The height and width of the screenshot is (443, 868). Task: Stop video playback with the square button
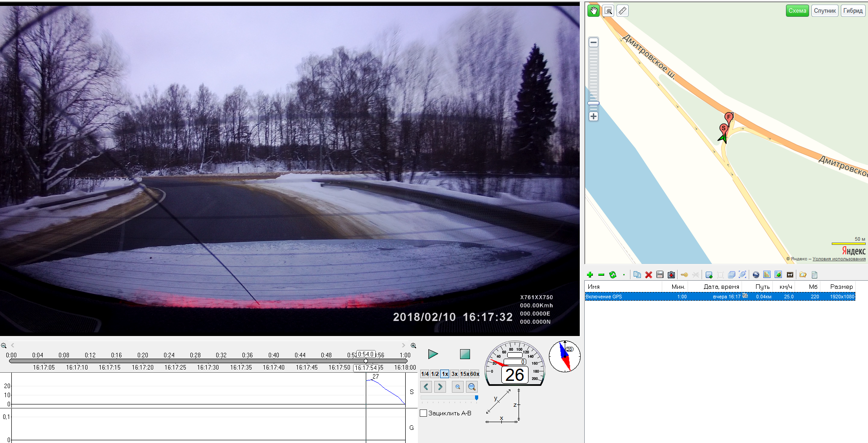click(465, 354)
